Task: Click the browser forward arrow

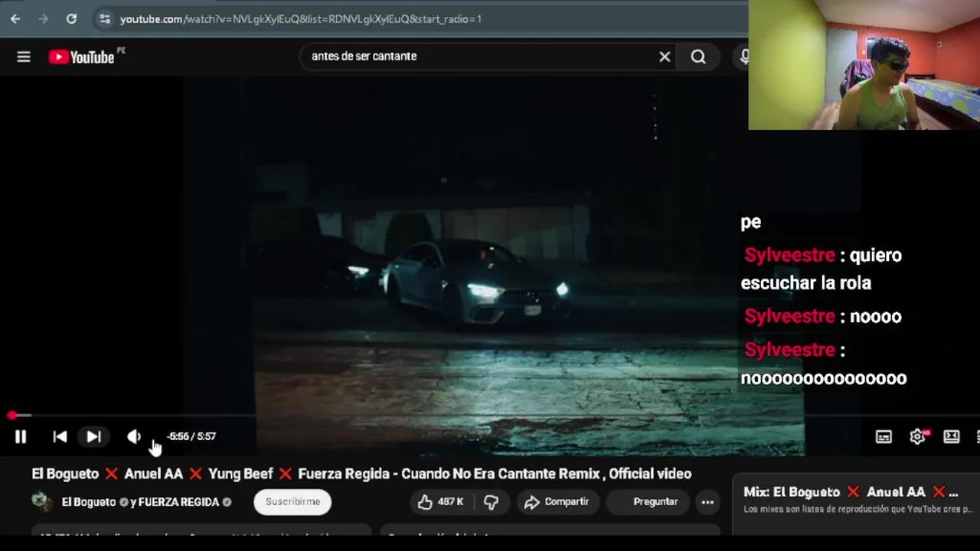Action: [x=43, y=18]
